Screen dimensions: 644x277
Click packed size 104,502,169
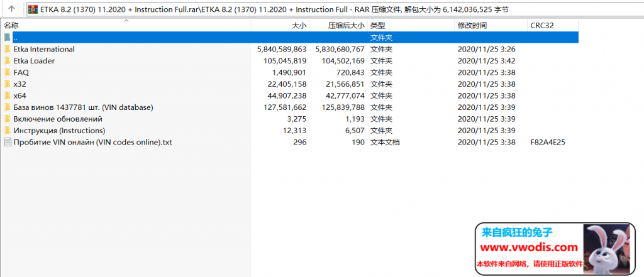[343, 61]
